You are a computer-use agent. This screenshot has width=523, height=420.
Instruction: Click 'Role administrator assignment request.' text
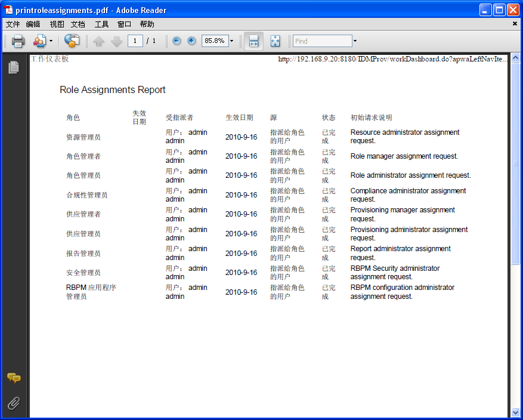coord(411,175)
